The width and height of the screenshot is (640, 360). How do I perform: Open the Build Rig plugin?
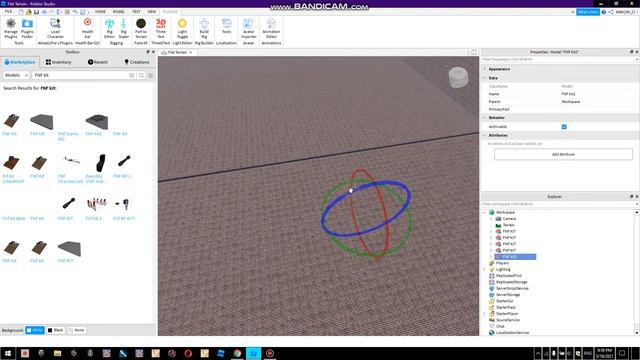204,28
